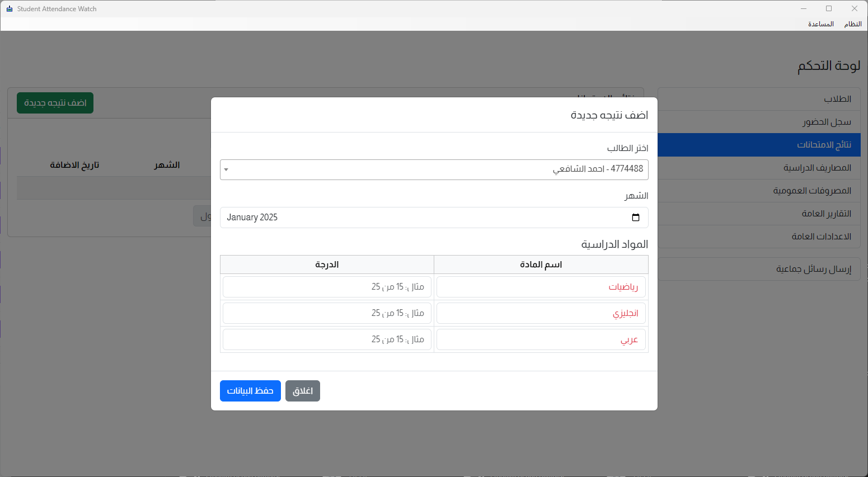Click the حفظ البيانات save button
The width and height of the screenshot is (868, 477).
point(250,391)
